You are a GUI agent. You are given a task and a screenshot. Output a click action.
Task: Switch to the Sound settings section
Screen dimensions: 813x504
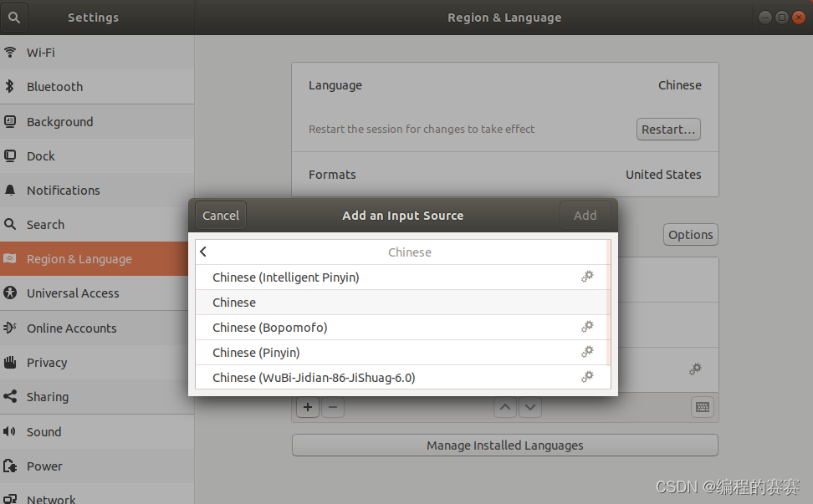(44, 432)
